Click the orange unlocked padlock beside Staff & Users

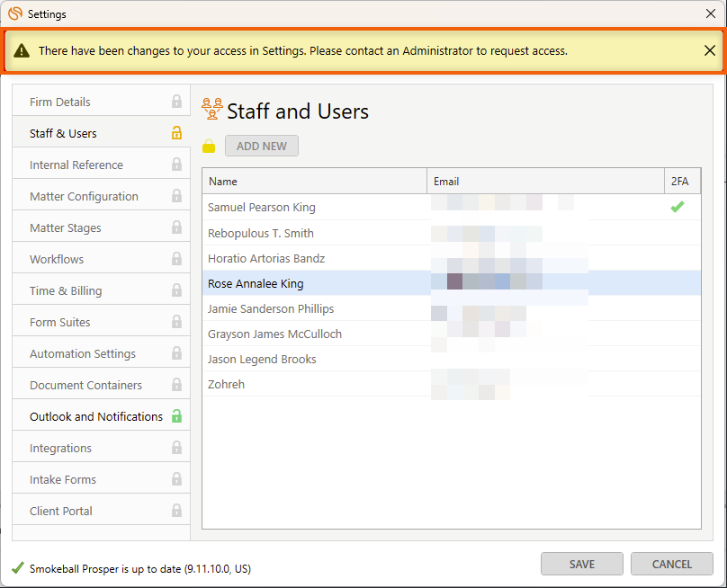pyautogui.click(x=176, y=133)
